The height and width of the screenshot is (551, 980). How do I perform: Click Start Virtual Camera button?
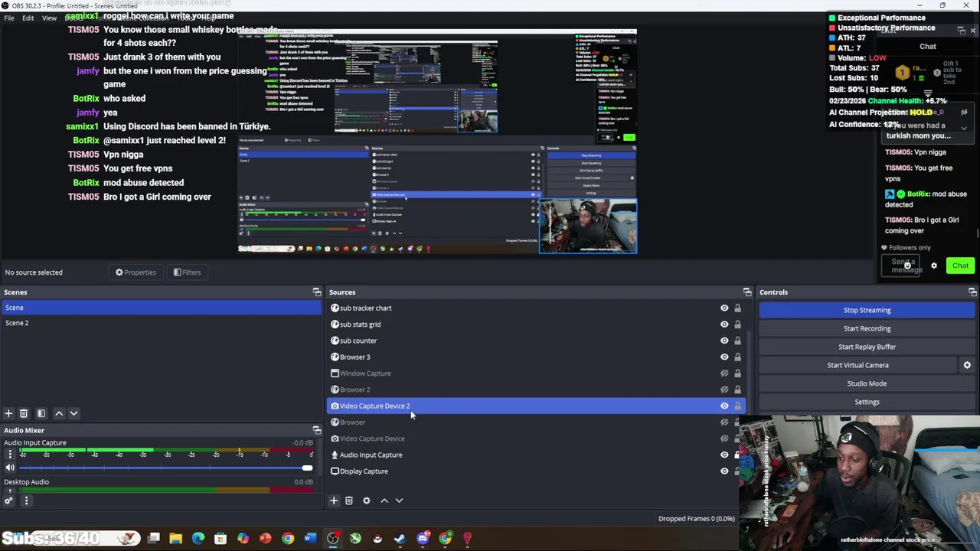857,365
